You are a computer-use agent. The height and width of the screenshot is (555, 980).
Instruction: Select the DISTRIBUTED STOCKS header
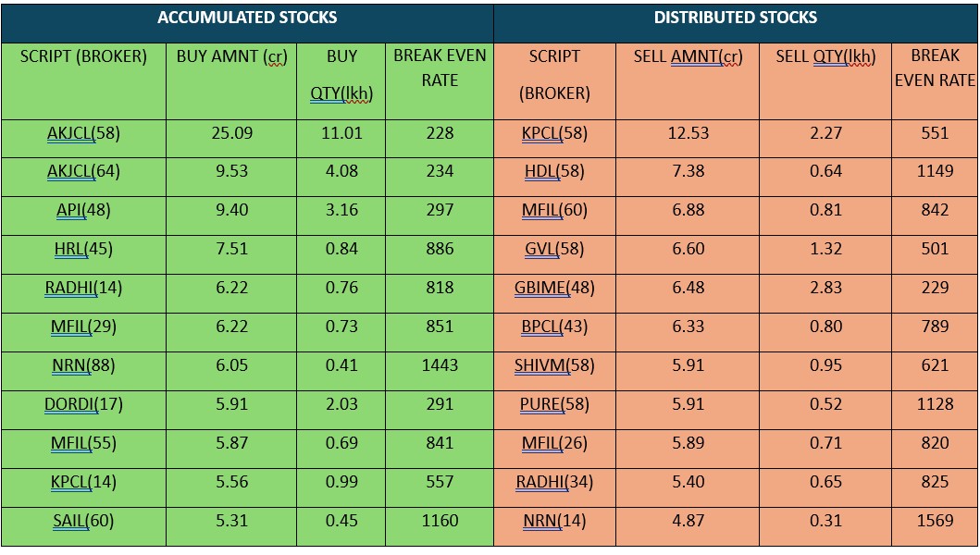736,18
